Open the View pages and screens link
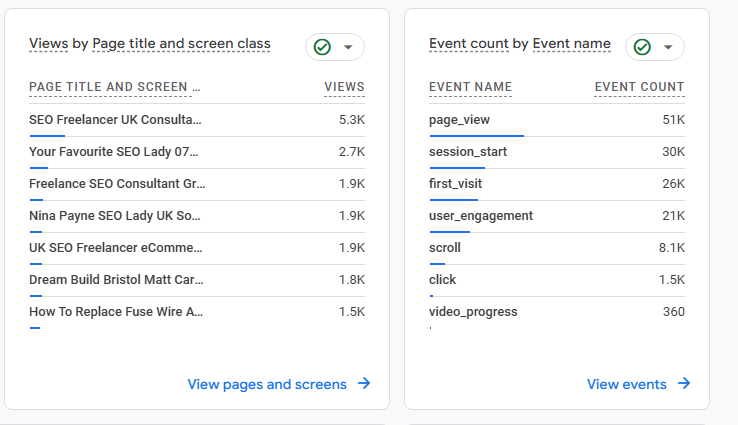 pyautogui.click(x=267, y=384)
